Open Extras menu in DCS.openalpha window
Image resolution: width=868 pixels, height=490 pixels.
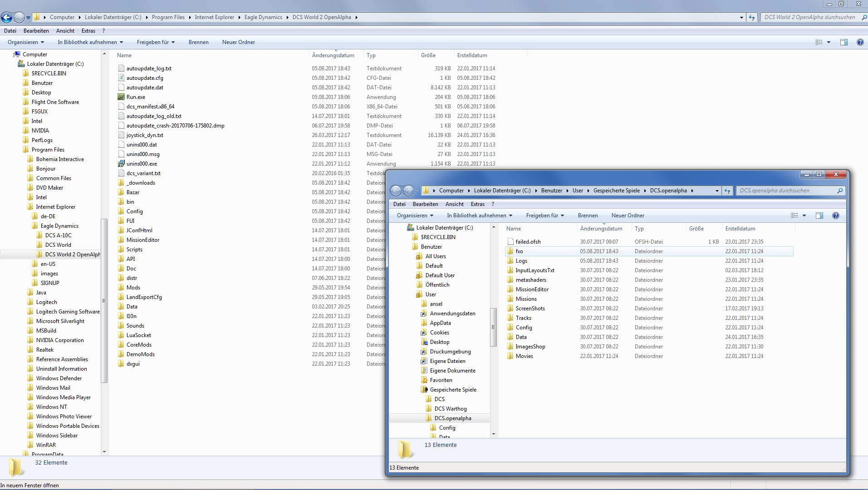(x=478, y=204)
